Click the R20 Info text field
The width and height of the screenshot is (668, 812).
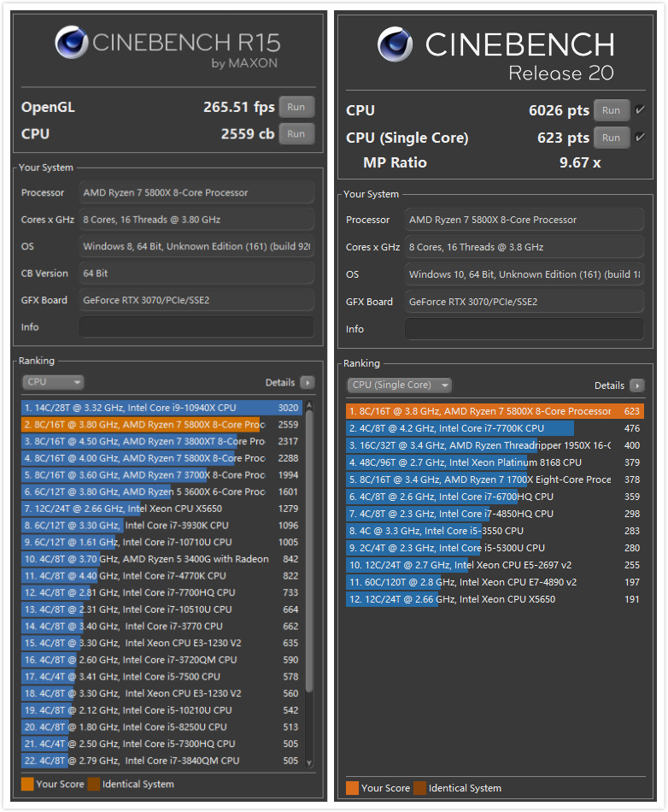(x=524, y=329)
